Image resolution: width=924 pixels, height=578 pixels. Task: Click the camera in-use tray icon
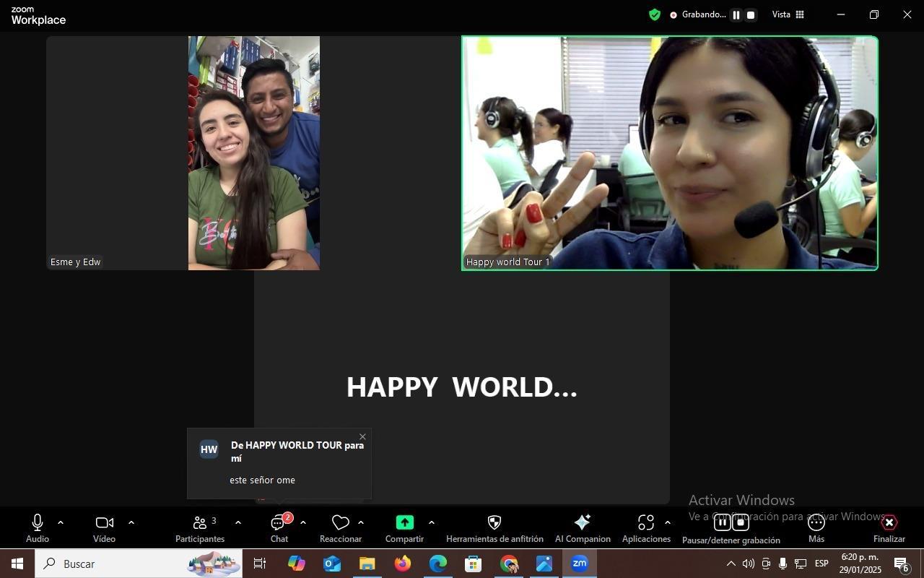click(766, 564)
